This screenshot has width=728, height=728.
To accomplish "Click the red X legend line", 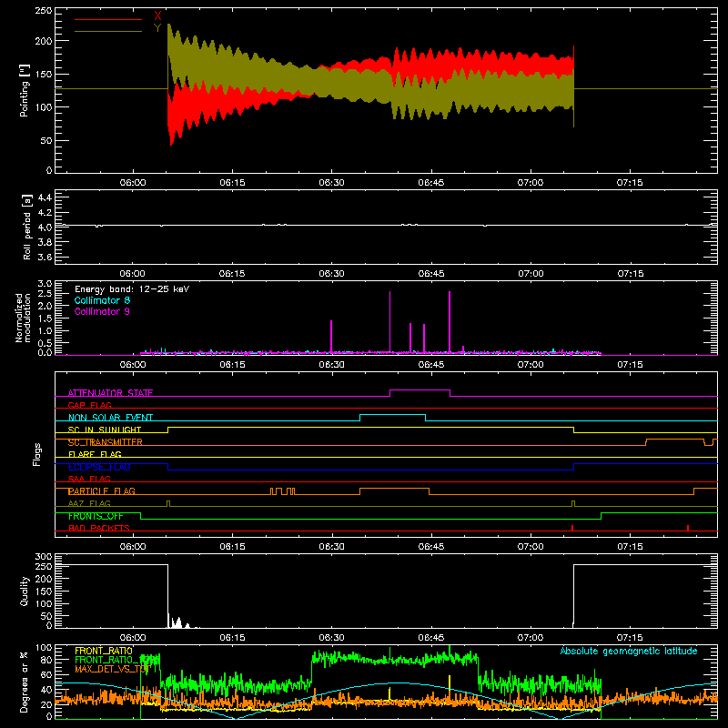I will 108,19.
